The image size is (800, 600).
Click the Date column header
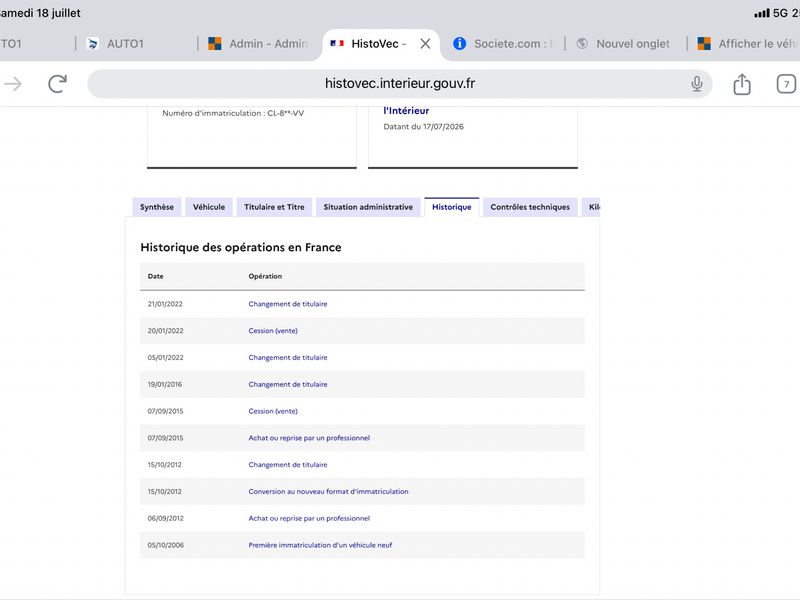(156, 276)
